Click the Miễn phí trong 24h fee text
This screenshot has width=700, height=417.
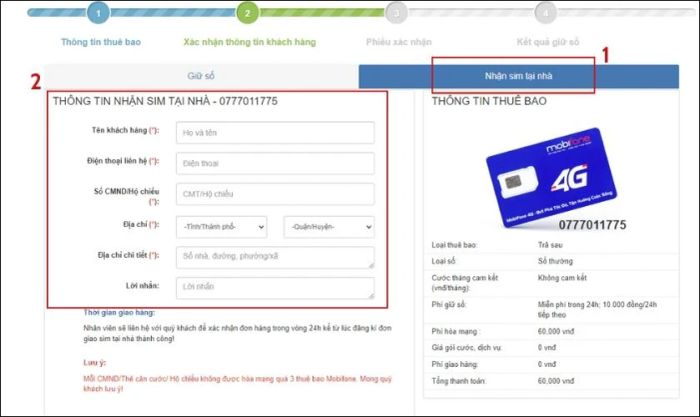[x=597, y=309]
